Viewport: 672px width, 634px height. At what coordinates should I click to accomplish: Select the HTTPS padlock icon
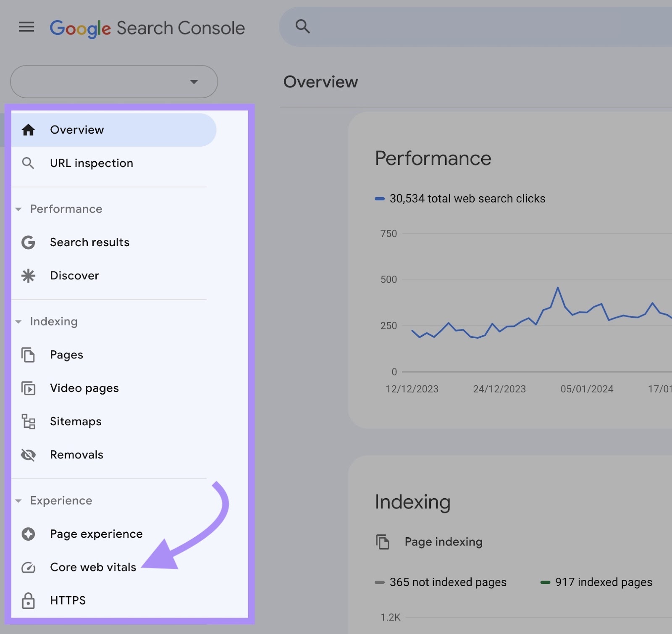(x=28, y=600)
